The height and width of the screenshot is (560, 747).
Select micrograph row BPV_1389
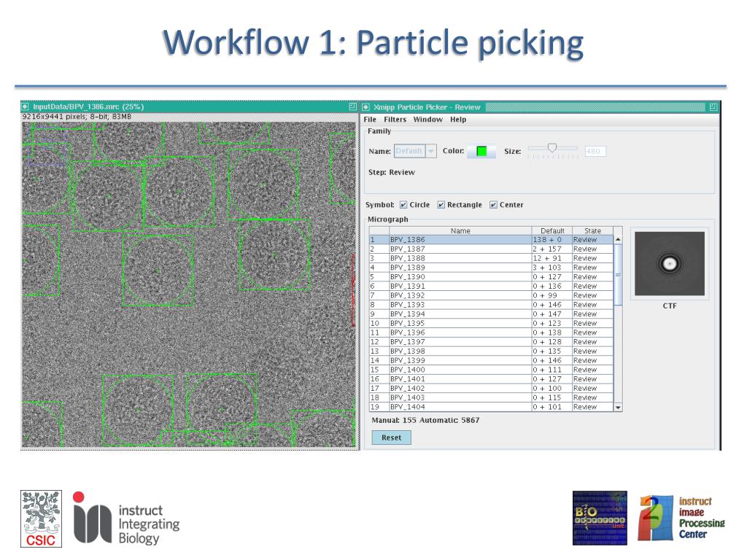point(491,268)
